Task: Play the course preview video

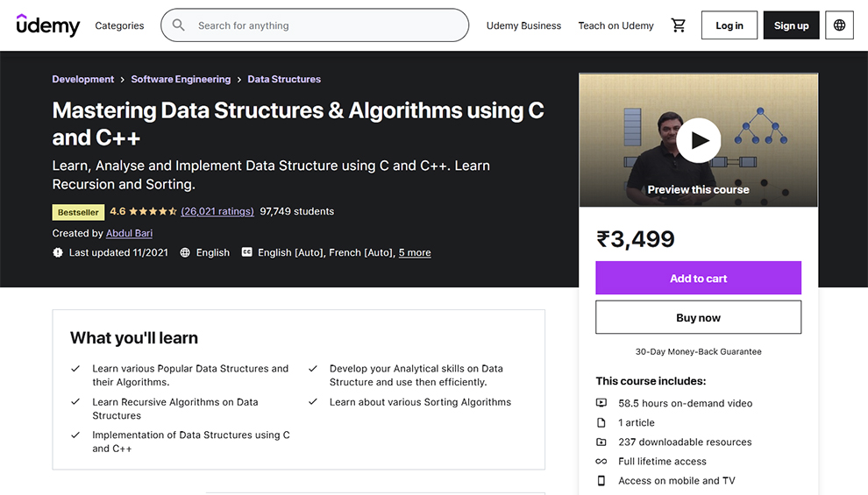Action: pyautogui.click(x=699, y=140)
